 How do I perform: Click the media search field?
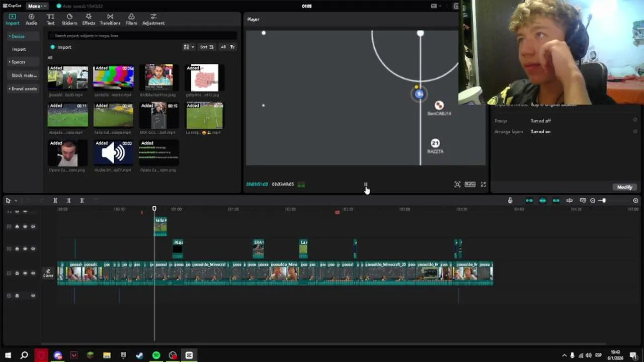[142, 36]
